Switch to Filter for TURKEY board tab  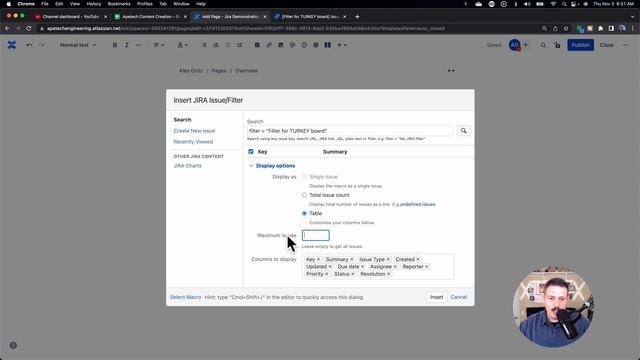[310, 17]
